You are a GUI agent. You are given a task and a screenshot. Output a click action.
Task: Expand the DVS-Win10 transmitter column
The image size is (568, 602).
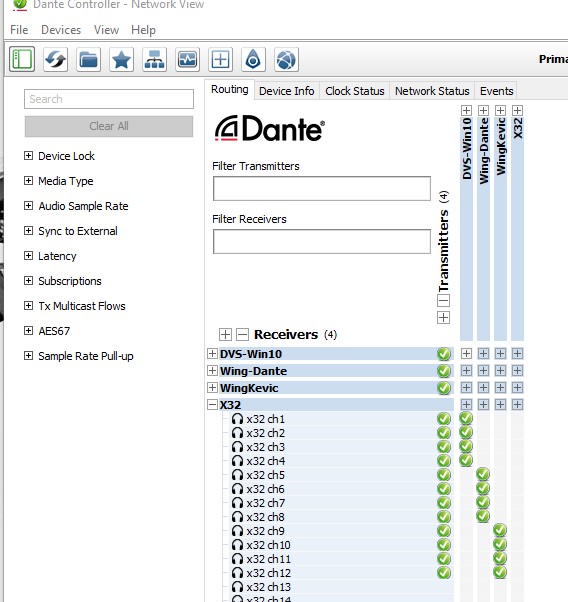pos(466,111)
